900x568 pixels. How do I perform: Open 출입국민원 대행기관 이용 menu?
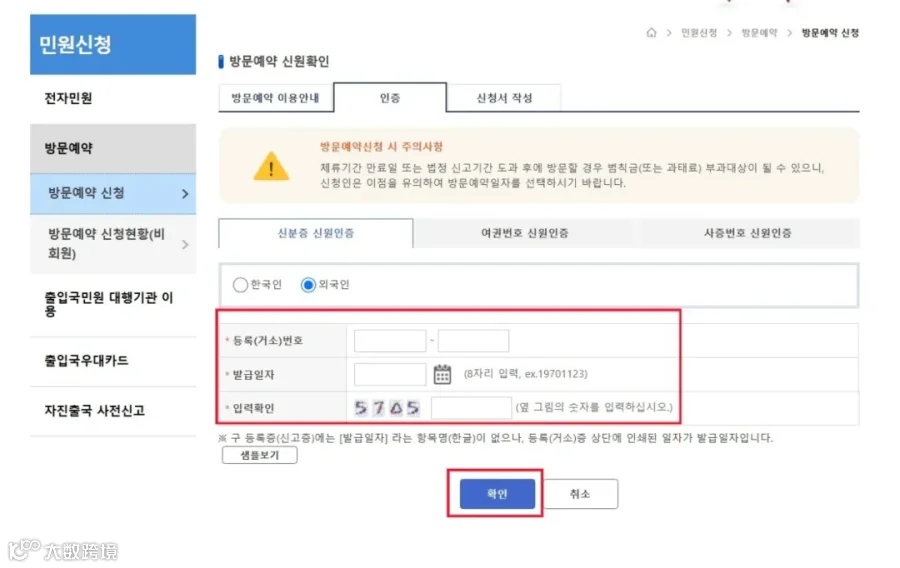[113, 305]
